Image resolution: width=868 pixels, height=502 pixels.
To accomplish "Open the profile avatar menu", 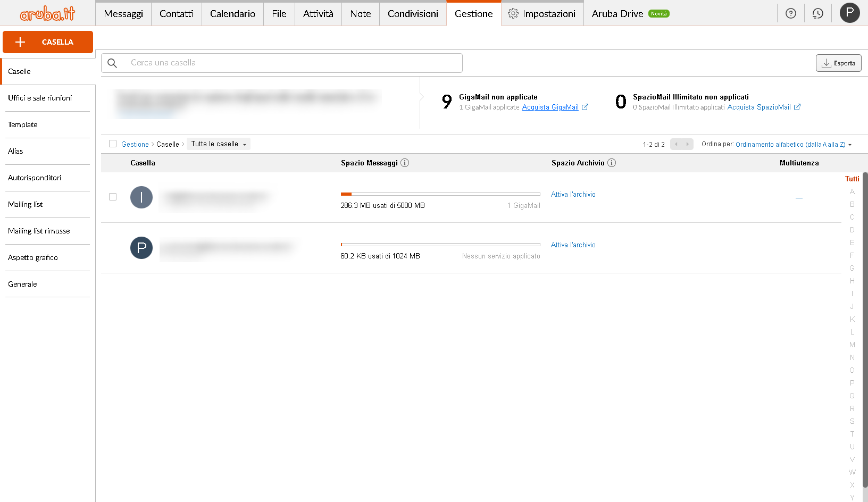I will [849, 13].
